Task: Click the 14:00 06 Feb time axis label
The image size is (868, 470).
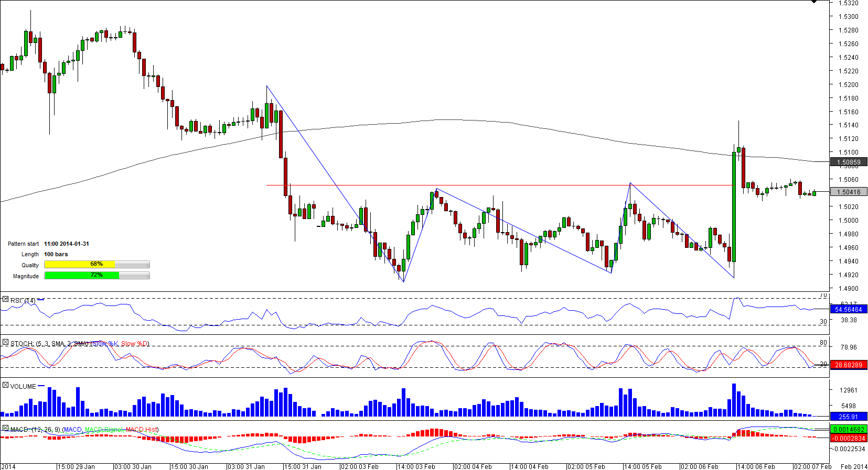Action: (x=756, y=467)
